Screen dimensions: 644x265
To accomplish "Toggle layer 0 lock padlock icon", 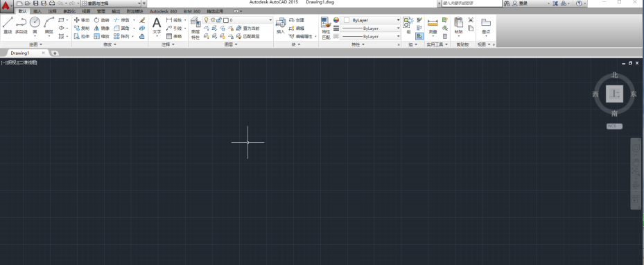I will (219, 19).
